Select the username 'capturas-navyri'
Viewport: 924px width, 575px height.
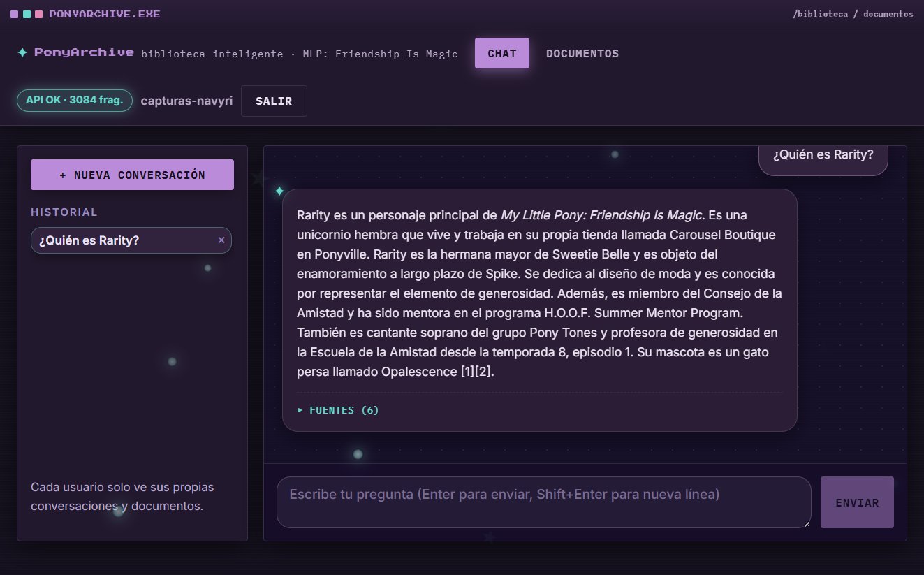click(186, 101)
